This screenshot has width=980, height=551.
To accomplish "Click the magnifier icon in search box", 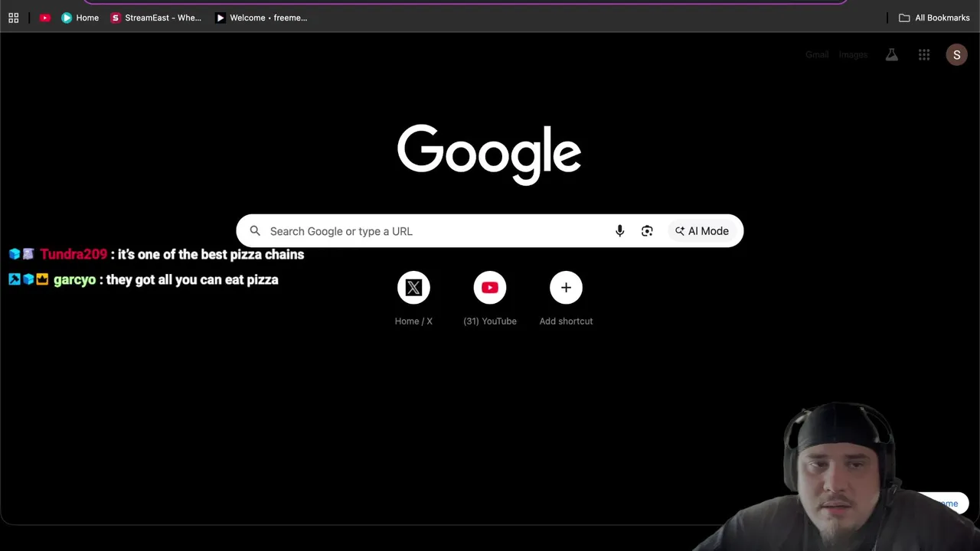I will 255,231.
